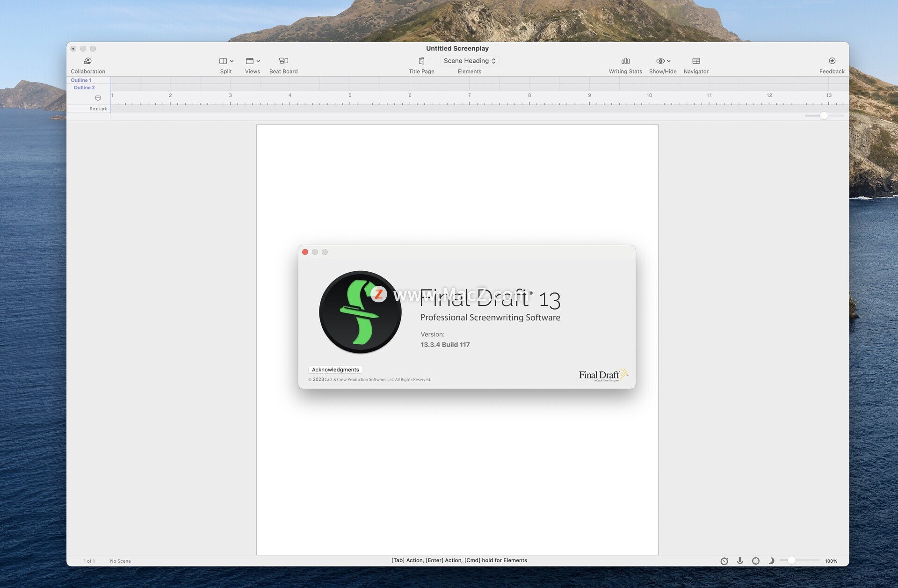
Task: Click the Show/Hide eye icon
Action: pos(660,61)
